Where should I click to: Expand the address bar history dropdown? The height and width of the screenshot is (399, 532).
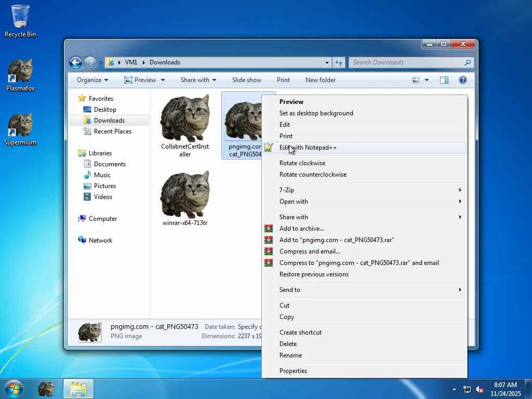(x=327, y=62)
